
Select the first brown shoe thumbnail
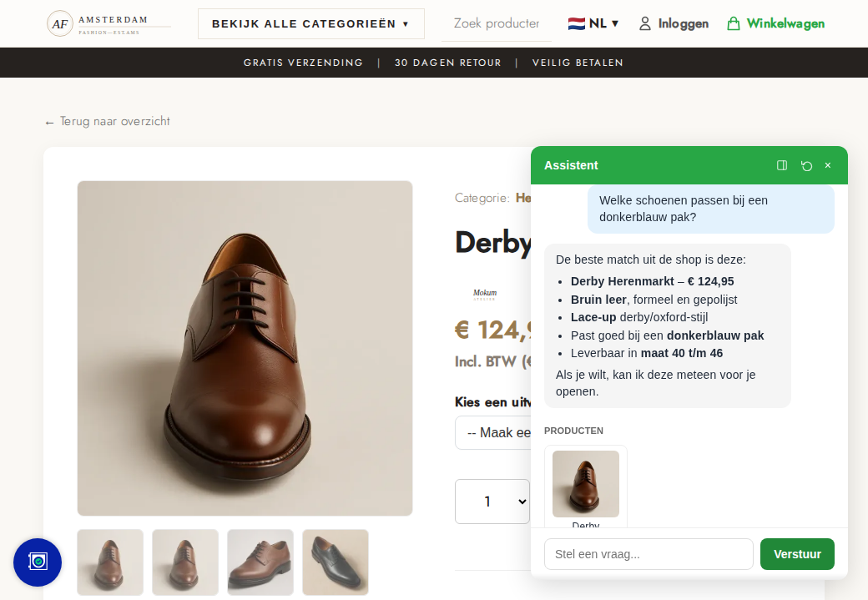click(110, 562)
